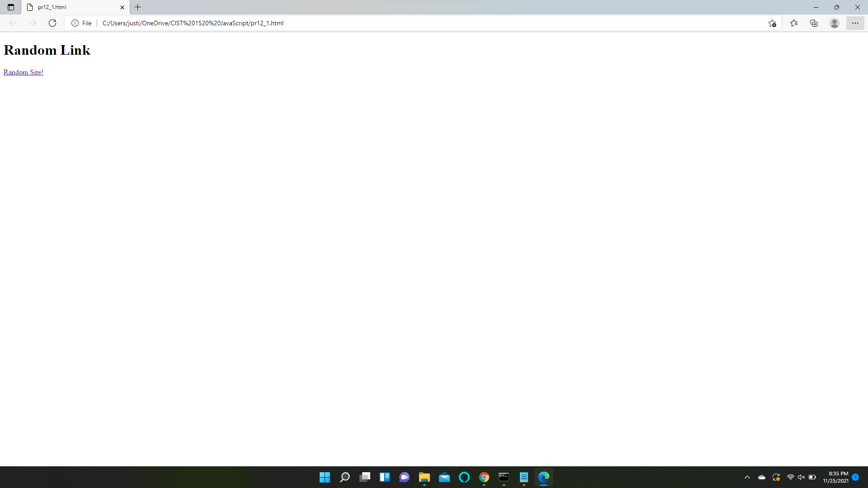868x488 pixels.
Task: Open the Windows Start menu
Action: pos(325,477)
